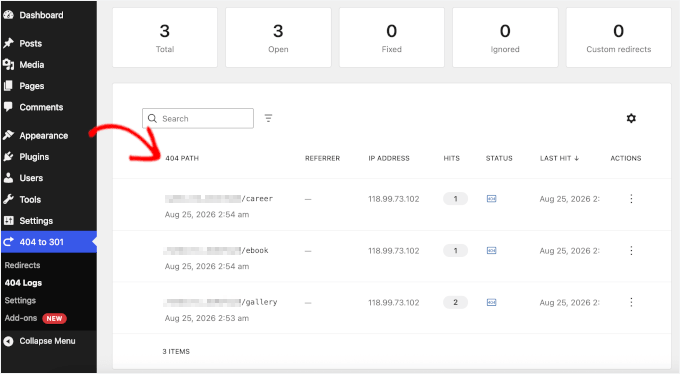Focus the Search logs input field
Image resolution: width=680 pixels, height=374 pixels.
(x=198, y=118)
